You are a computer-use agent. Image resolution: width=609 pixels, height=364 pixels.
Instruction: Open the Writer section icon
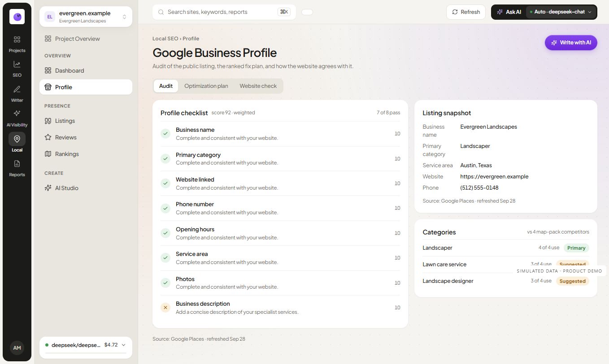pyautogui.click(x=17, y=94)
